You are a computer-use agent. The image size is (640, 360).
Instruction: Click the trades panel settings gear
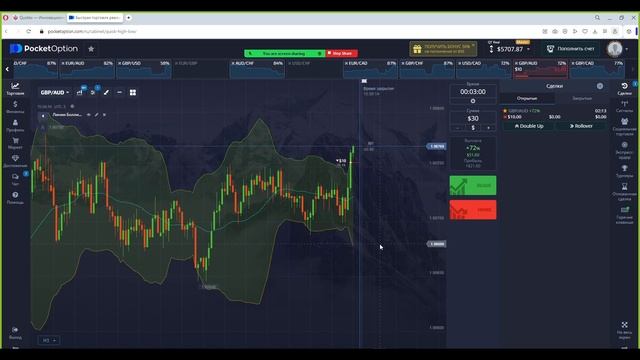click(600, 86)
